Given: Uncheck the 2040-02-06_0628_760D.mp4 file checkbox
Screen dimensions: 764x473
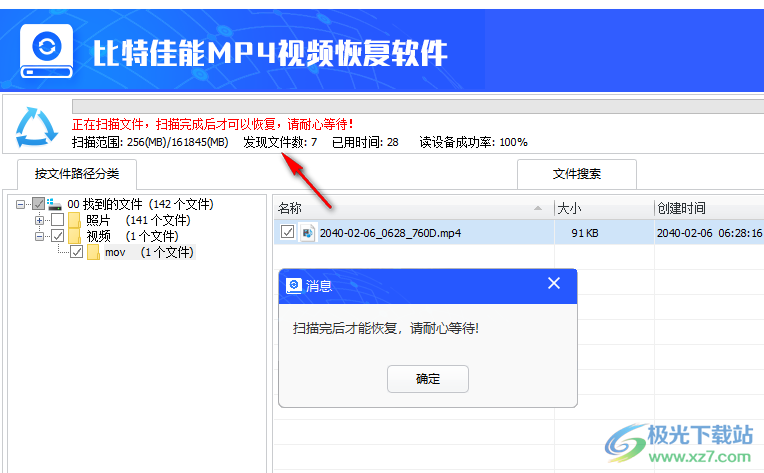Looking at the screenshot, I should click(x=287, y=232).
